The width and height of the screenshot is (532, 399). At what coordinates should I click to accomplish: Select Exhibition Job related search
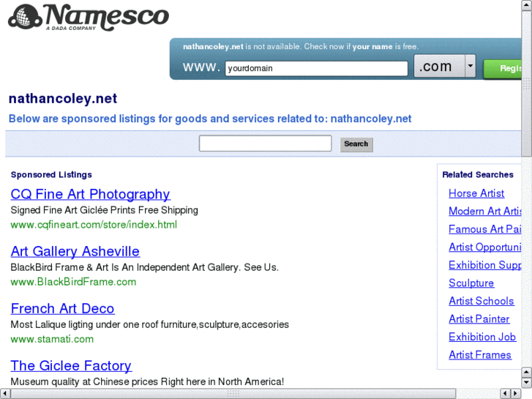click(x=482, y=337)
